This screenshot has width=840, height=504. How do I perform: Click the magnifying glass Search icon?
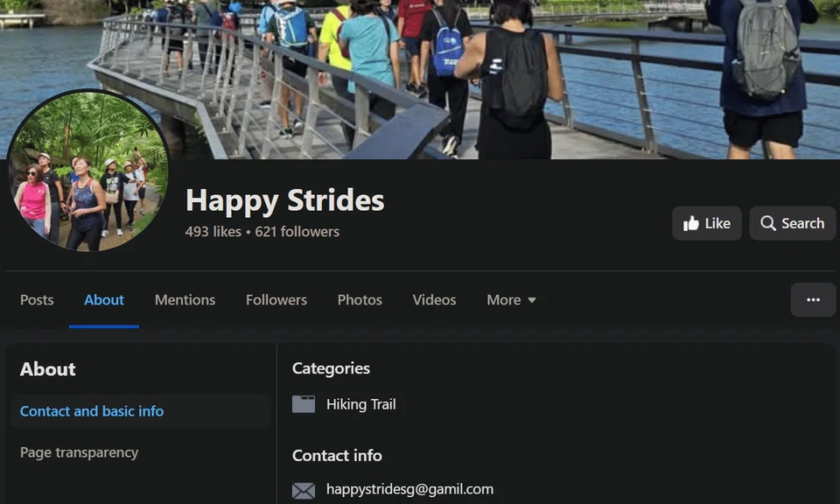tap(767, 223)
